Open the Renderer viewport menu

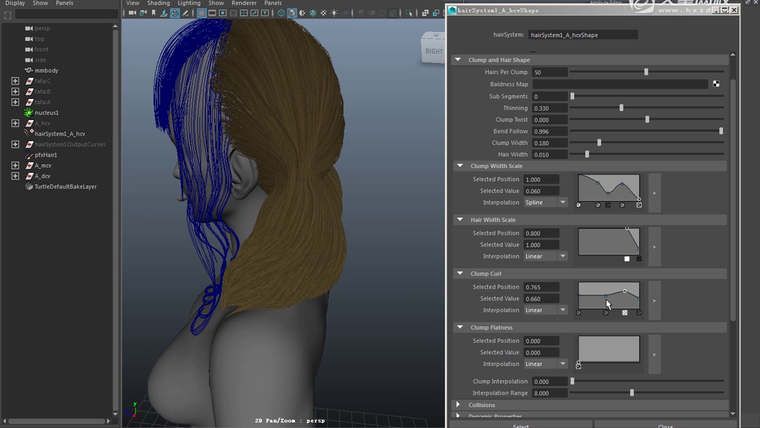[245, 3]
